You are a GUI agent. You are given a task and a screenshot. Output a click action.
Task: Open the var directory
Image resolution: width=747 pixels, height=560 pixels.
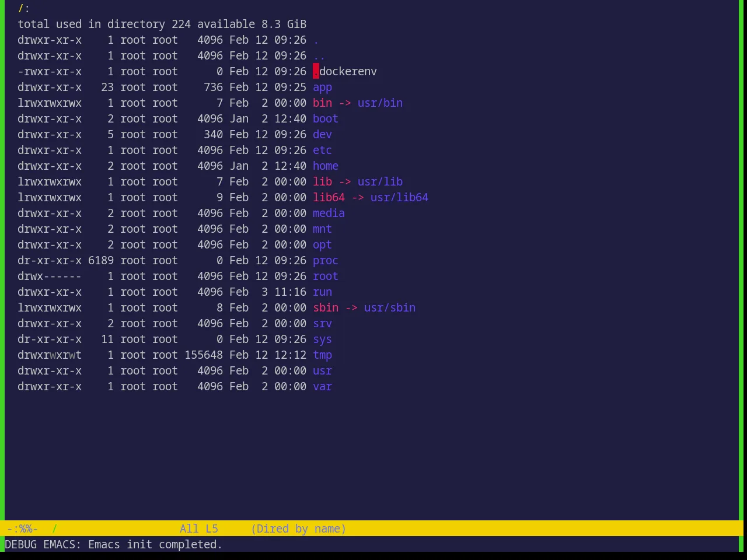322,387
